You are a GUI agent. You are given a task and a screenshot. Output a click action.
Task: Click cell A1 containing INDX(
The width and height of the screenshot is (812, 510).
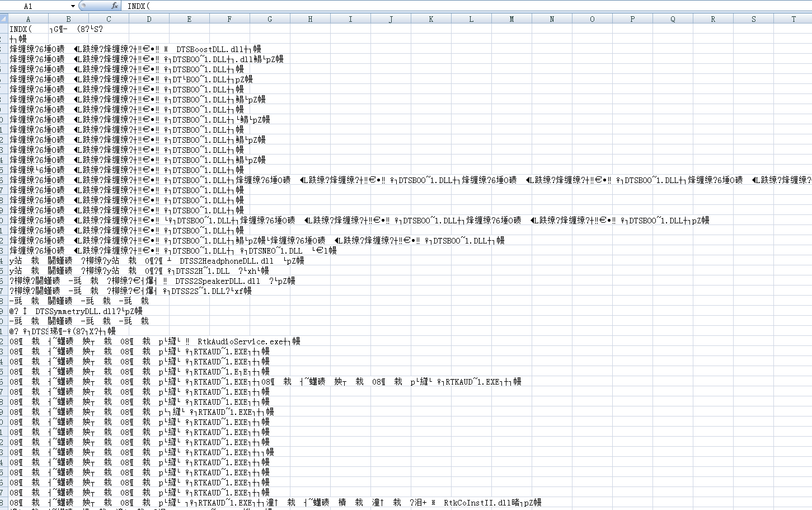(x=28, y=29)
